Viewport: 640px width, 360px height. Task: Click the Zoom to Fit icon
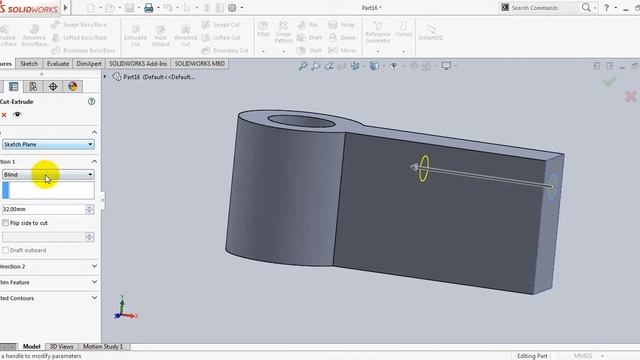pos(303,66)
